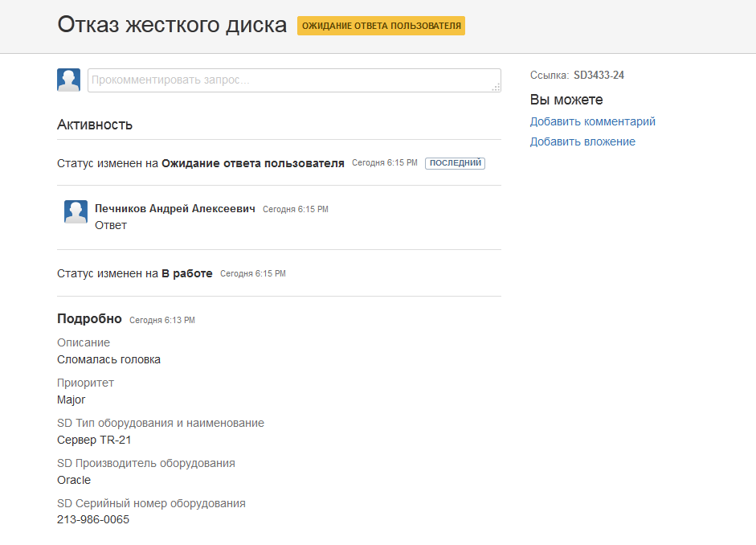Click the author name Печников Андрей Алексеевич

tap(175, 209)
